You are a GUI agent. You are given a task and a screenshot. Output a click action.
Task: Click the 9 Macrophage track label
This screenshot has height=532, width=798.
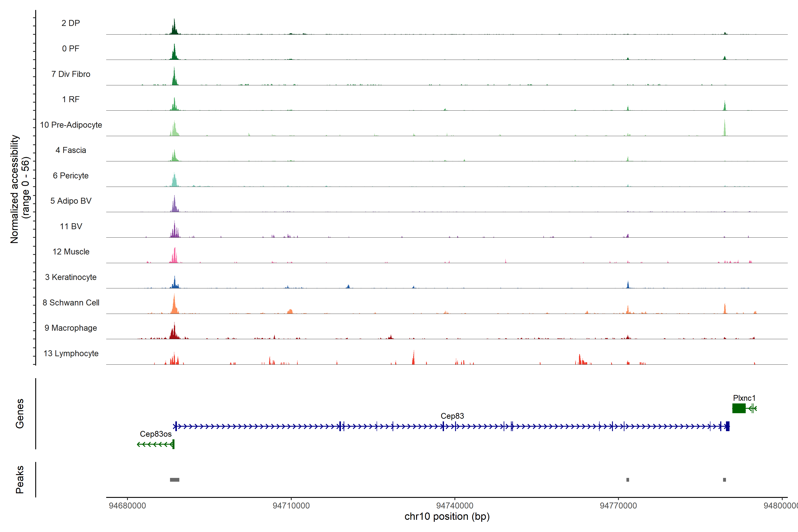[x=70, y=328]
